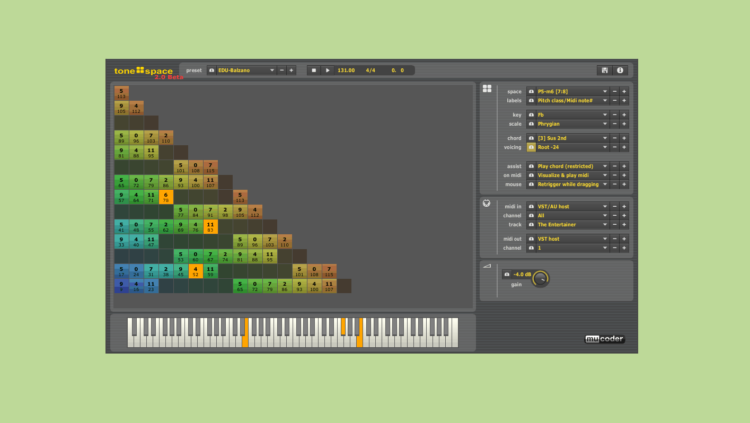Open the info icon in the top bar
750x423 pixels.
coord(620,70)
